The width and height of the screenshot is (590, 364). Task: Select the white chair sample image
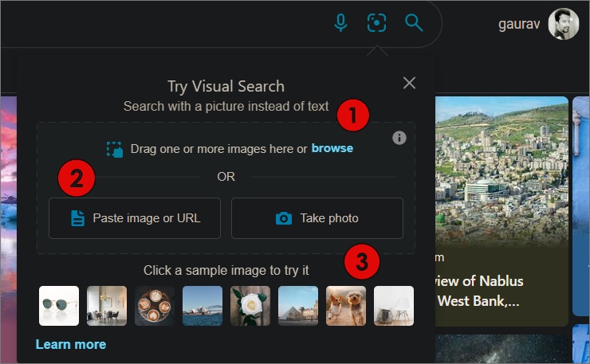click(x=394, y=306)
